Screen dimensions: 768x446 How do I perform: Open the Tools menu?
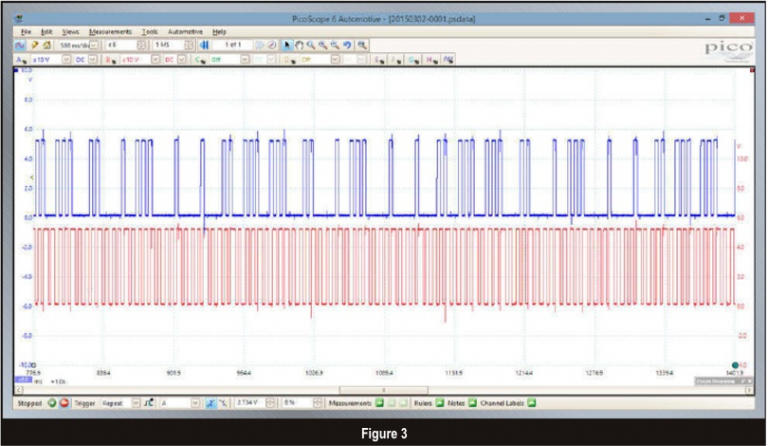click(149, 32)
